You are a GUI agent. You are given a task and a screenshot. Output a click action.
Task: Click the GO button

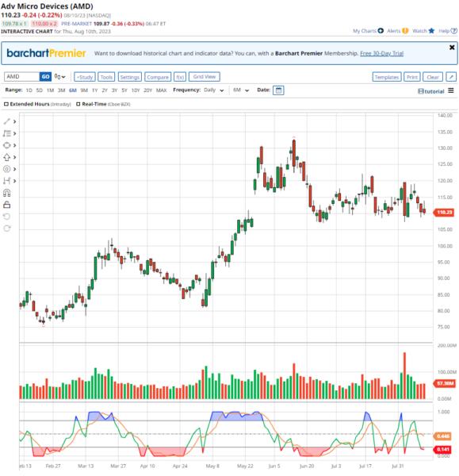45,77
